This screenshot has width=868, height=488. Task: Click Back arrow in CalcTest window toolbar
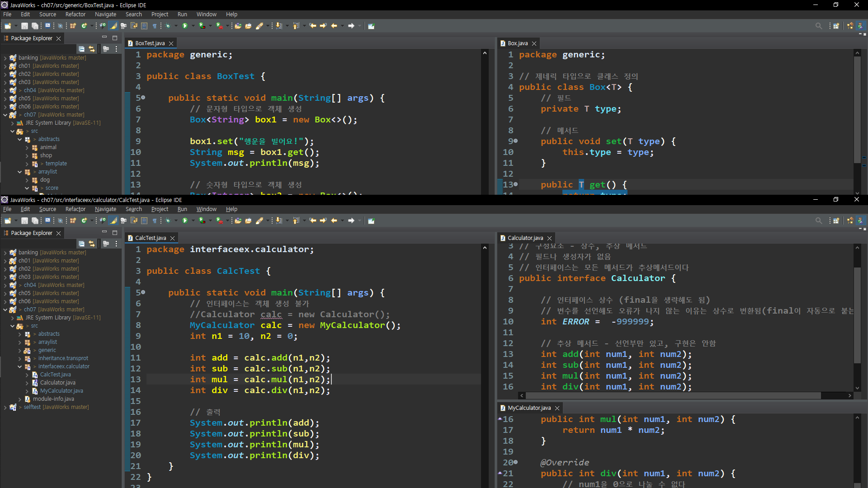pyautogui.click(x=334, y=221)
